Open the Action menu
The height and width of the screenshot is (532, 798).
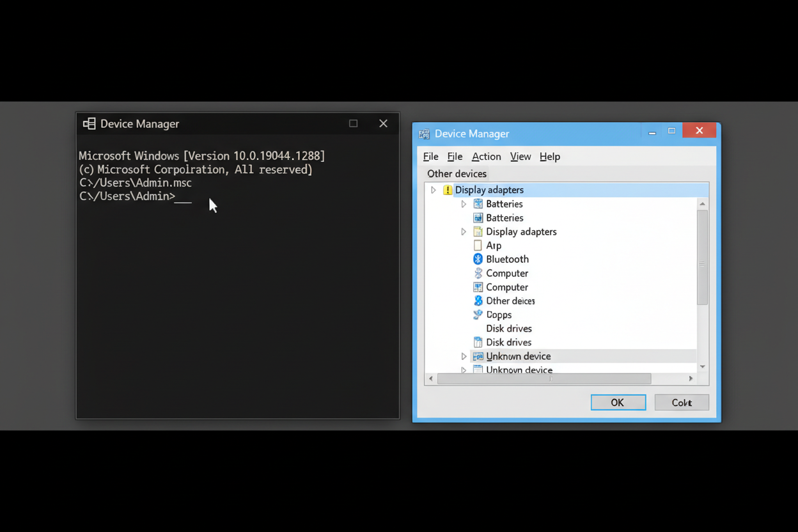coord(486,157)
